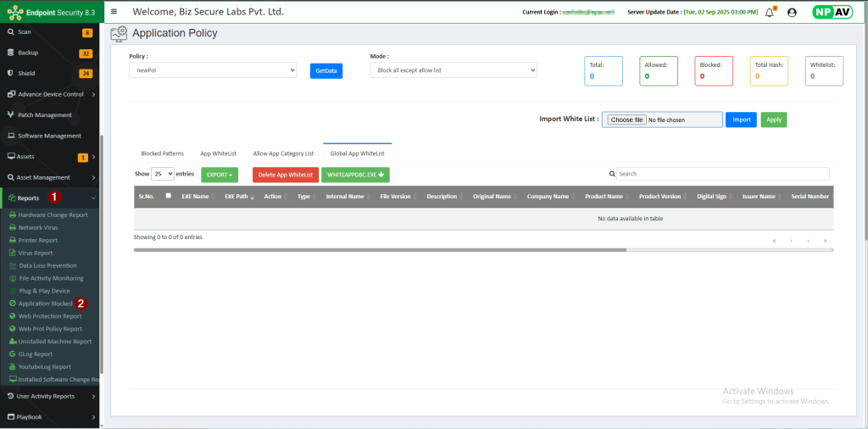
Task: Click the Search input field
Action: click(x=722, y=174)
